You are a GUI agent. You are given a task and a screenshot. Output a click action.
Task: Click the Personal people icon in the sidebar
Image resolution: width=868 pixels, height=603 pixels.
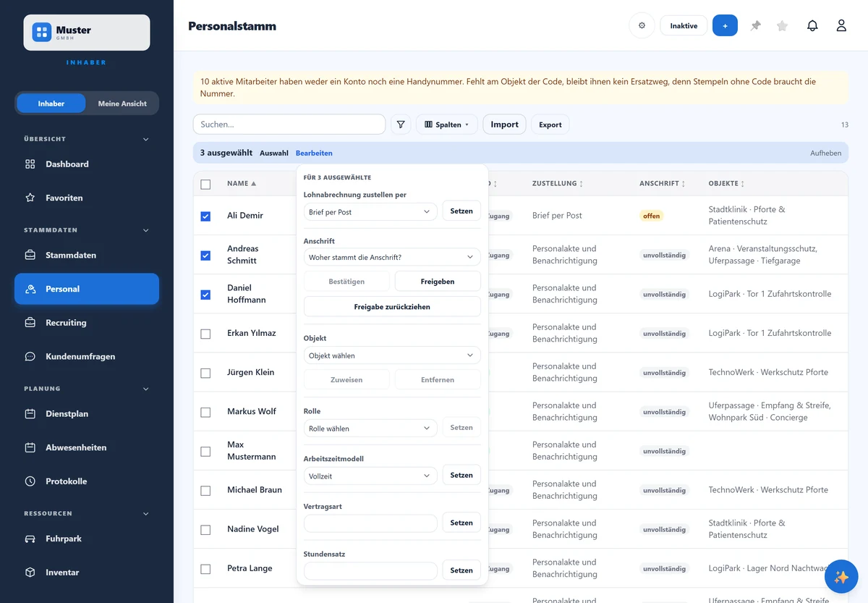pos(30,289)
